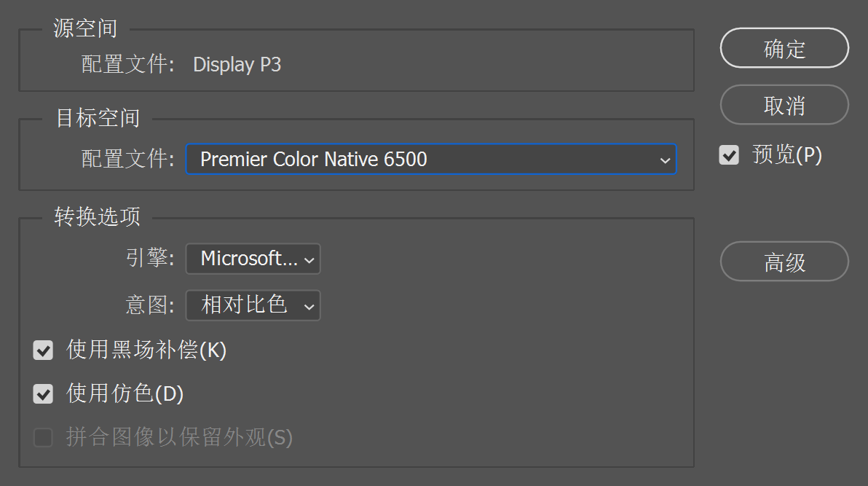This screenshot has height=486, width=868.
Task: Click the disabled 拼合图像以保留外观(S) checkbox
Action: (43, 437)
